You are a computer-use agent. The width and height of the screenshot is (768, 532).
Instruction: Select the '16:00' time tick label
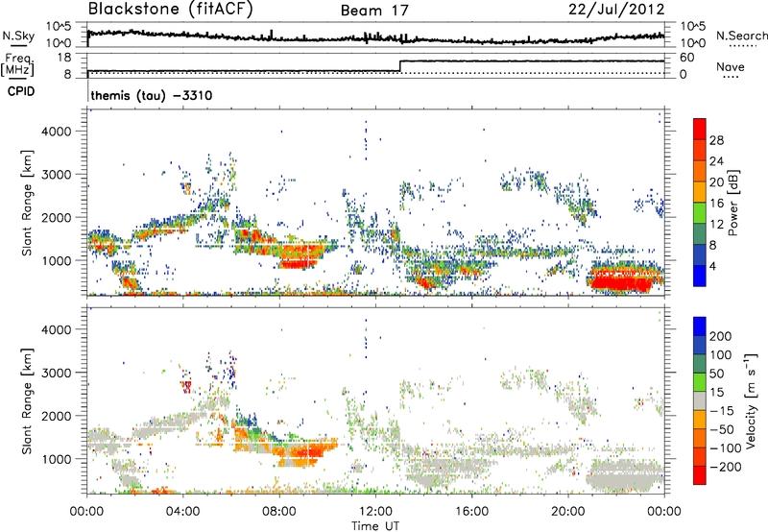(471, 512)
